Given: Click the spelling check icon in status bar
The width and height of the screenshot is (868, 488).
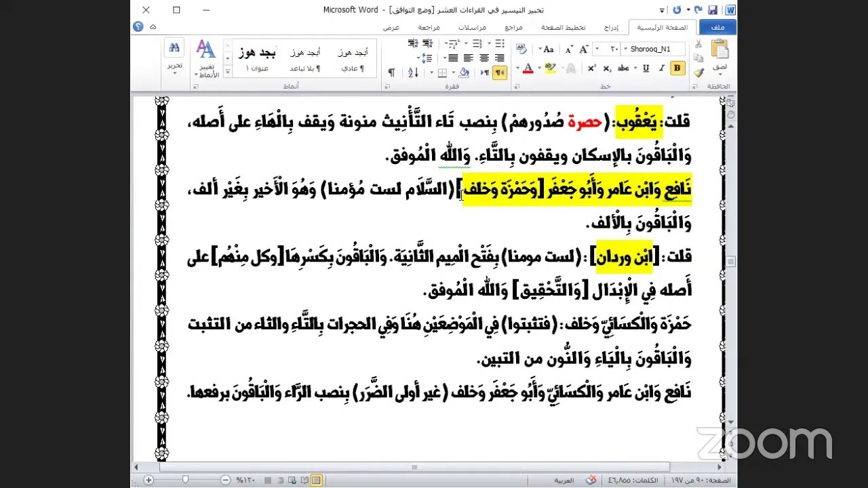Looking at the screenshot, I should (591, 480).
